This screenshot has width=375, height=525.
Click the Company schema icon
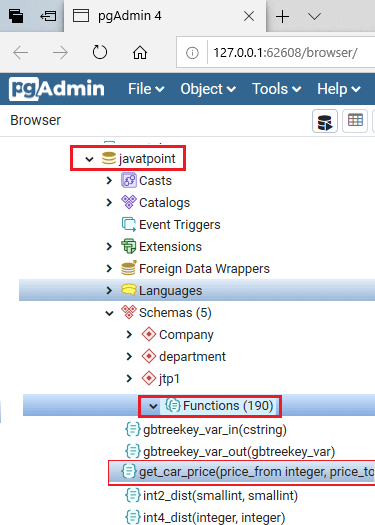coord(149,334)
